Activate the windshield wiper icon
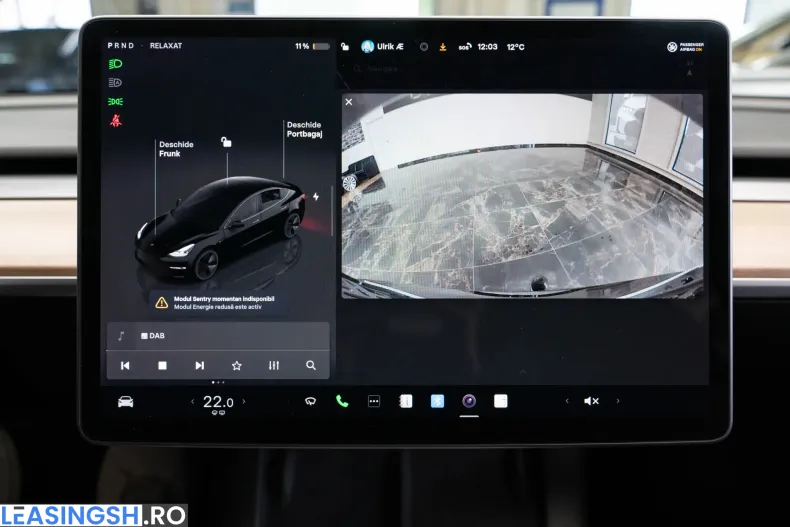 point(310,401)
